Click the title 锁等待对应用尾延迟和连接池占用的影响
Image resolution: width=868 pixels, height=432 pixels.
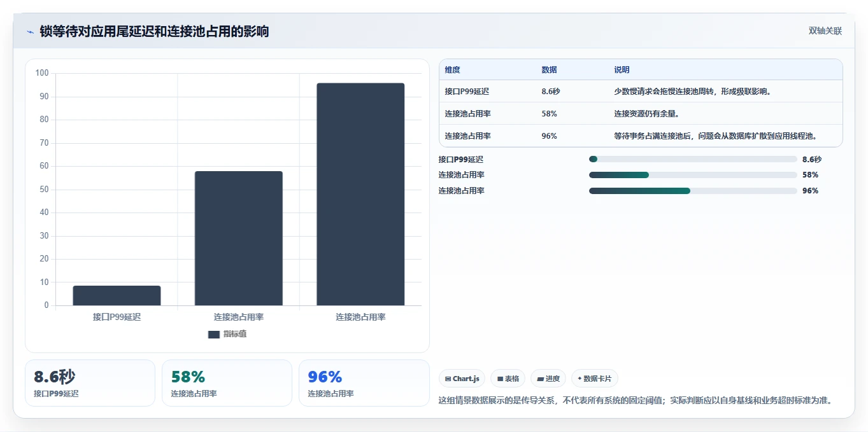point(154,31)
